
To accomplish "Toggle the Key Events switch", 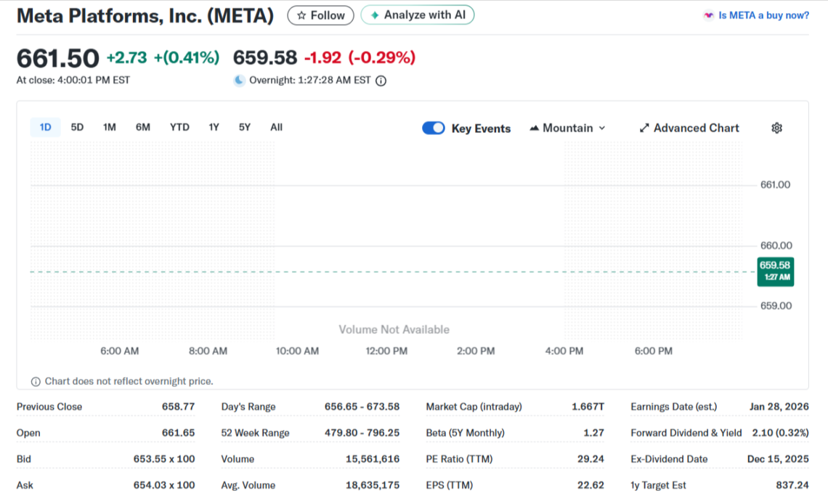I will 434,129.
